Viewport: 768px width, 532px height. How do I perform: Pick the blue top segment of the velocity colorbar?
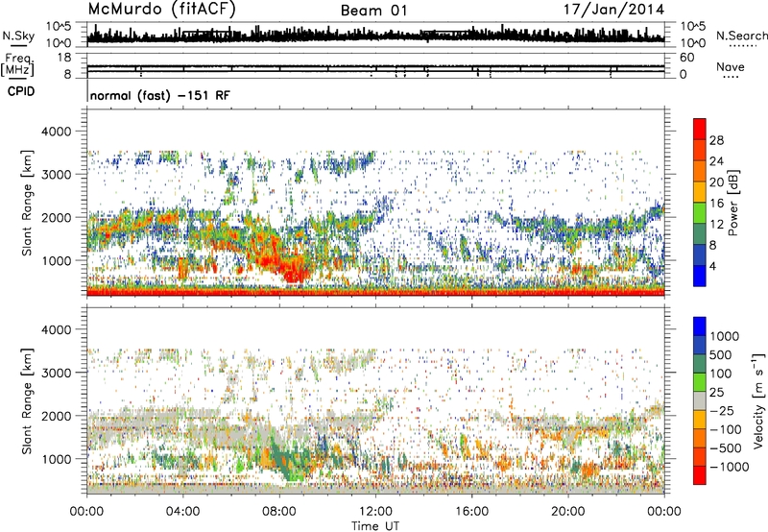pyautogui.click(x=700, y=326)
